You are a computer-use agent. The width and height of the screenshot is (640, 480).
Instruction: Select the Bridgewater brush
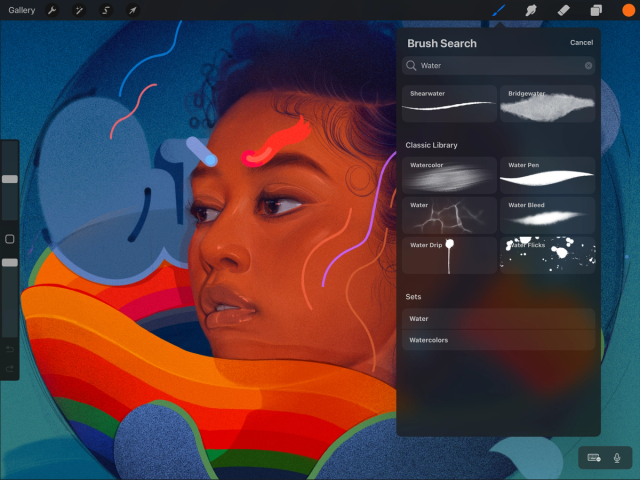click(x=547, y=104)
